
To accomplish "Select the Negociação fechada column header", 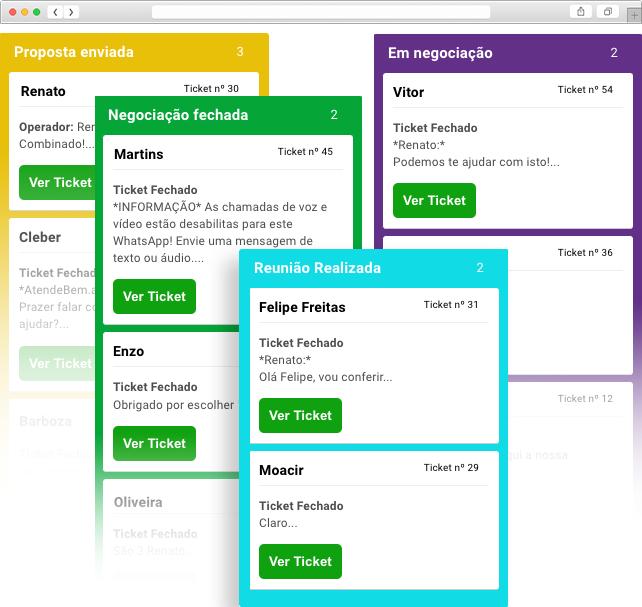I will (228, 115).
